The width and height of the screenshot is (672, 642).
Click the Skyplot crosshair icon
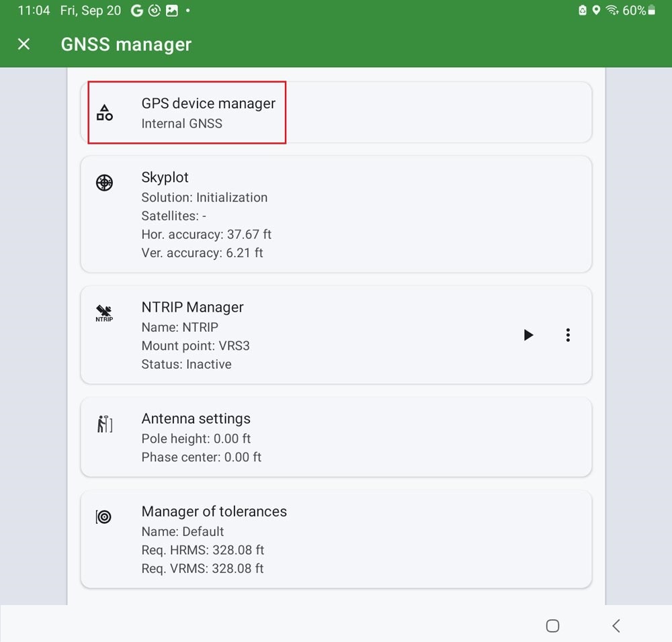coord(104,183)
